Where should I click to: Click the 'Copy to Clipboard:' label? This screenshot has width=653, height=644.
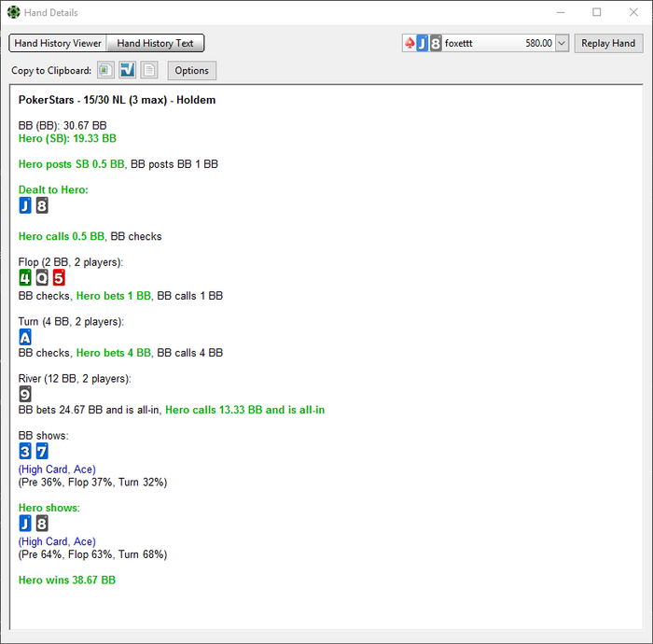coord(51,70)
